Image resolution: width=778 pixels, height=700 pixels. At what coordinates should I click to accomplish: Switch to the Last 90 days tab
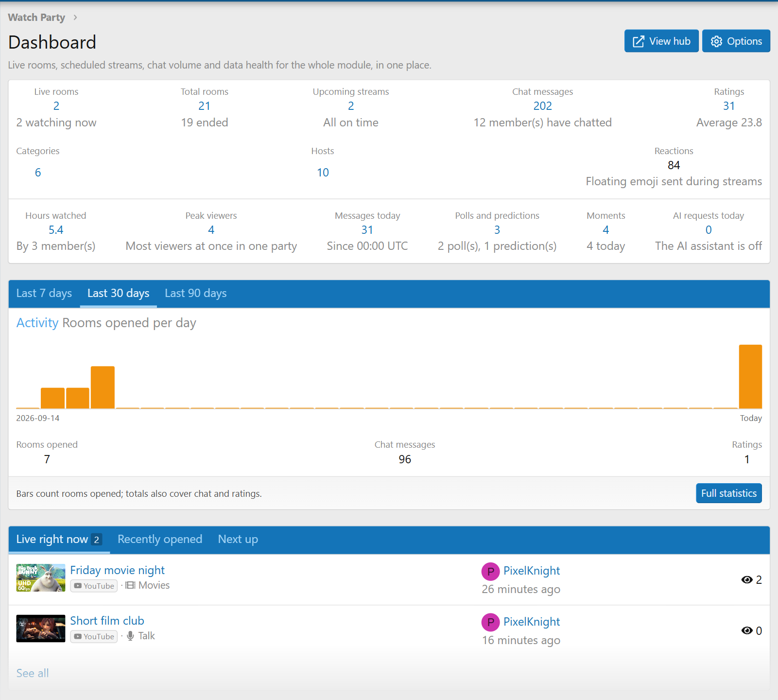[x=195, y=293]
